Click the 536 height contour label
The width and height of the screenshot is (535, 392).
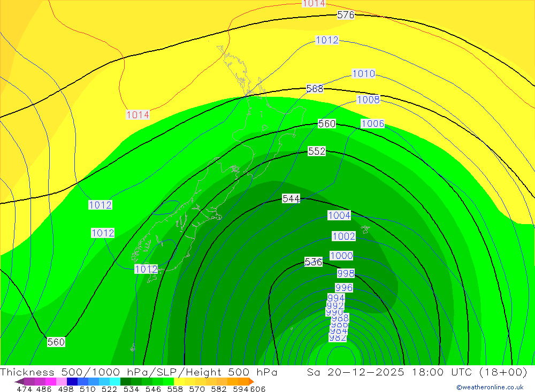pyautogui.click(x=313, y=262)
